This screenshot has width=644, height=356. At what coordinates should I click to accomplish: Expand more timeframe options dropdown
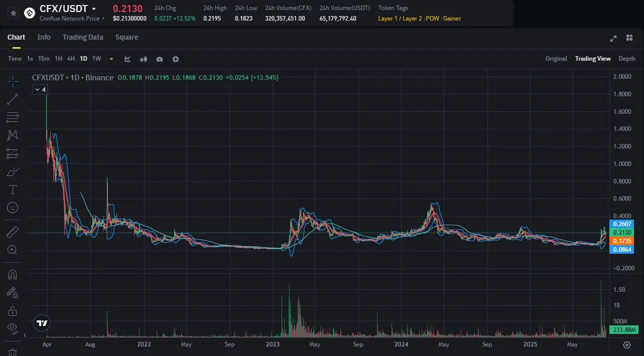click(x=111, y=59)
